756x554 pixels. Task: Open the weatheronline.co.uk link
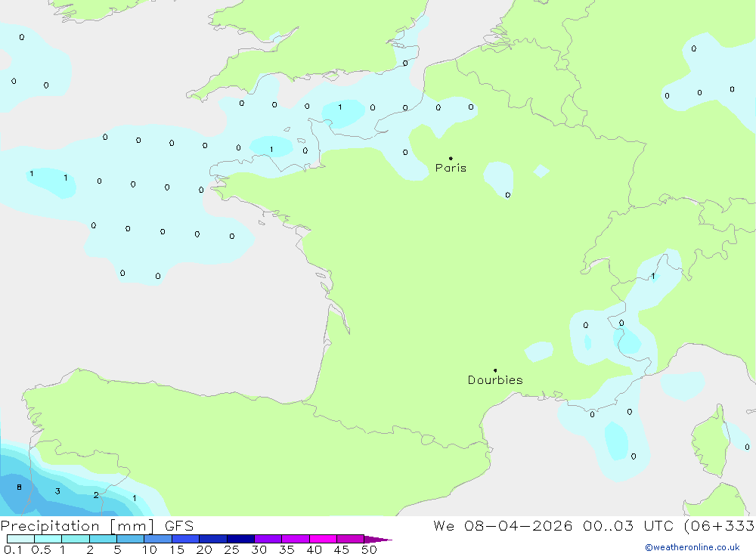(692, 547)
